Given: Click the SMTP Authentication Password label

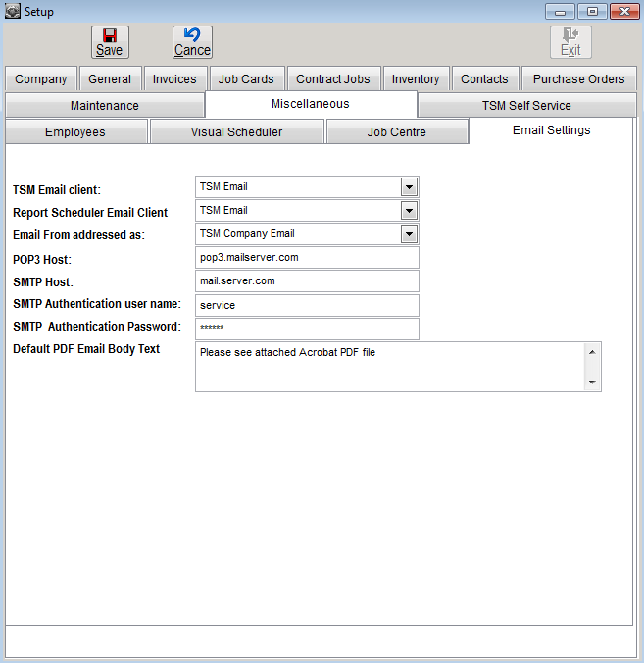Looking at the screenshot, I should pyautogui.click(x=97, y=327).
